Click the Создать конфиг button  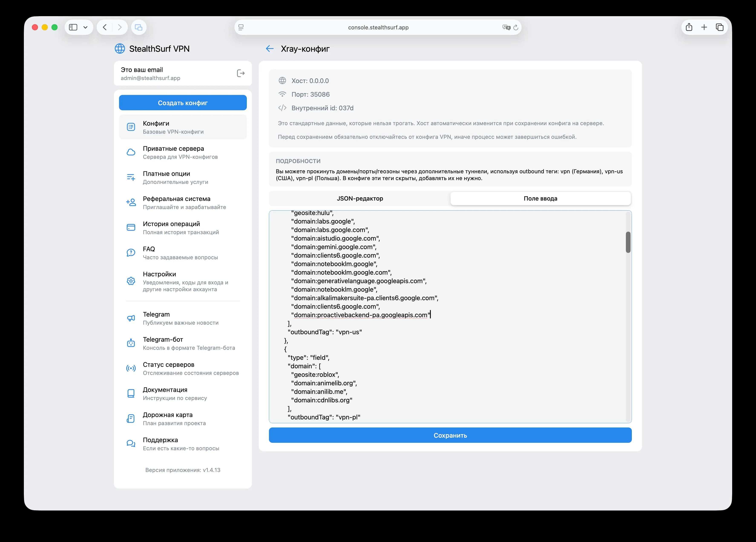[x=183, y=103]
